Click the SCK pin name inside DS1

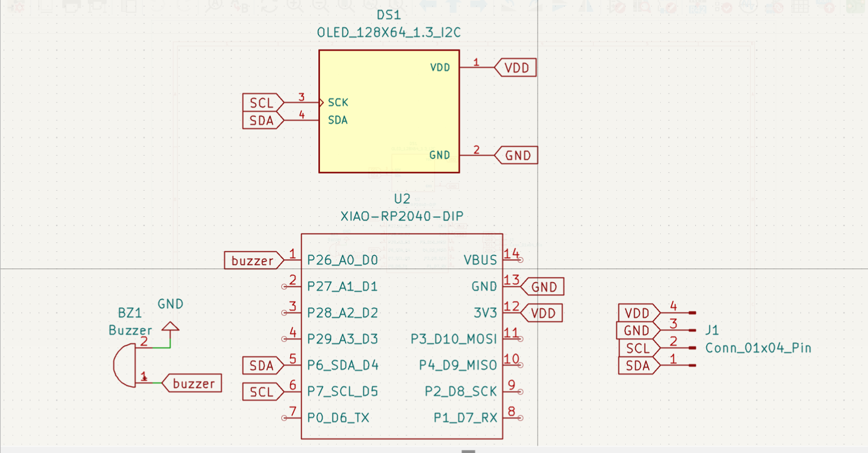338,102
